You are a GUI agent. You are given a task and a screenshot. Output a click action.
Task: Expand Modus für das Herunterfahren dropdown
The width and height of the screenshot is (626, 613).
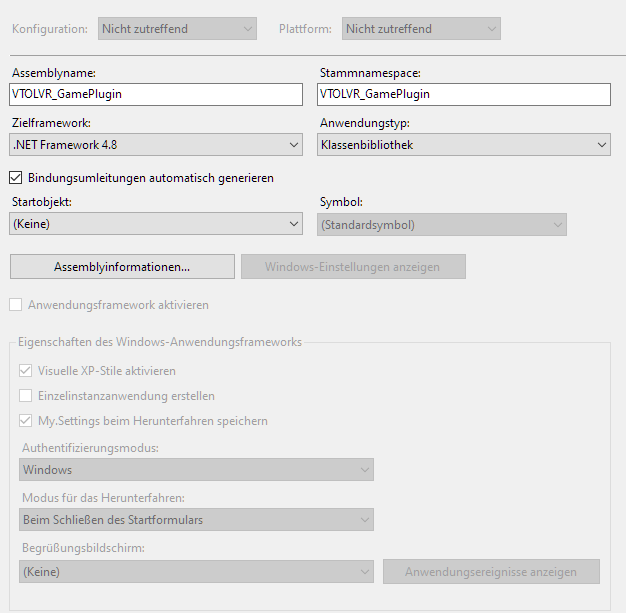[196, 520]
